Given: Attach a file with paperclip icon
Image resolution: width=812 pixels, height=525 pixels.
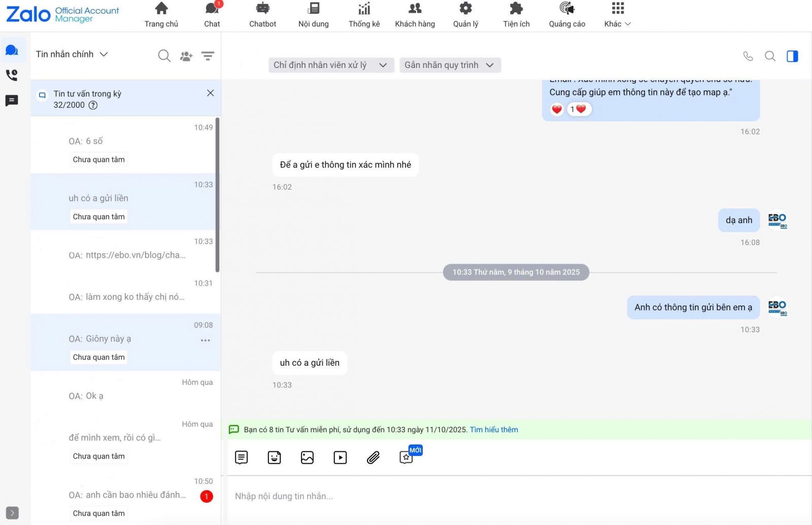Looking at the screenshot, I should [x=373, y=458].
